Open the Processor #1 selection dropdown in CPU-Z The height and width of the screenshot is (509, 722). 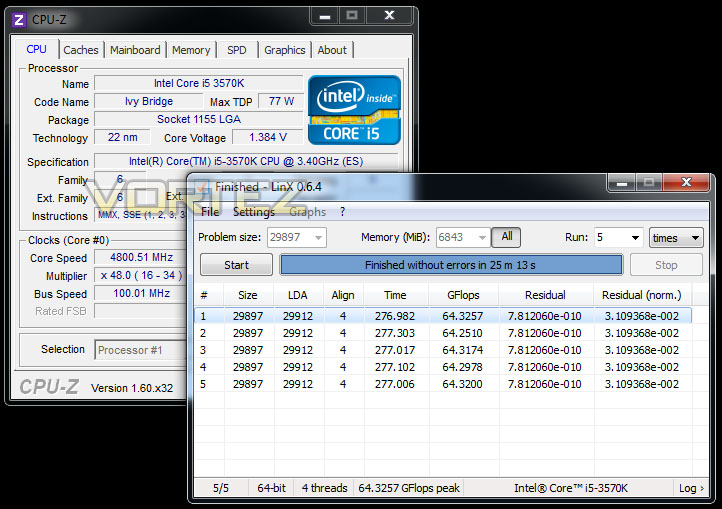click(141, 350)
